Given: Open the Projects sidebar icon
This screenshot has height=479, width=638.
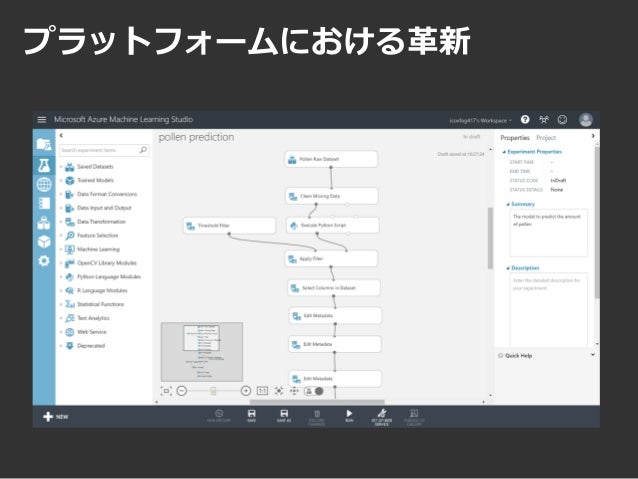Looking at the screenshot, I should pyautogui.click(x=44, y=144).
